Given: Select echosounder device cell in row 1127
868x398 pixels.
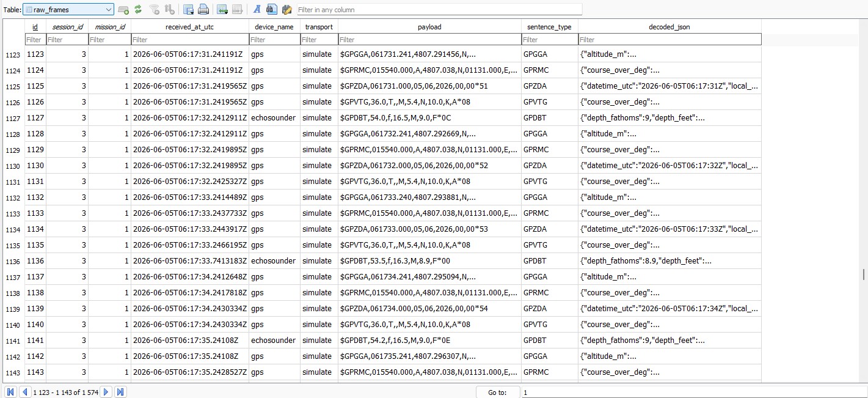Looking at the screenshot, I should (x=274, y=118).
